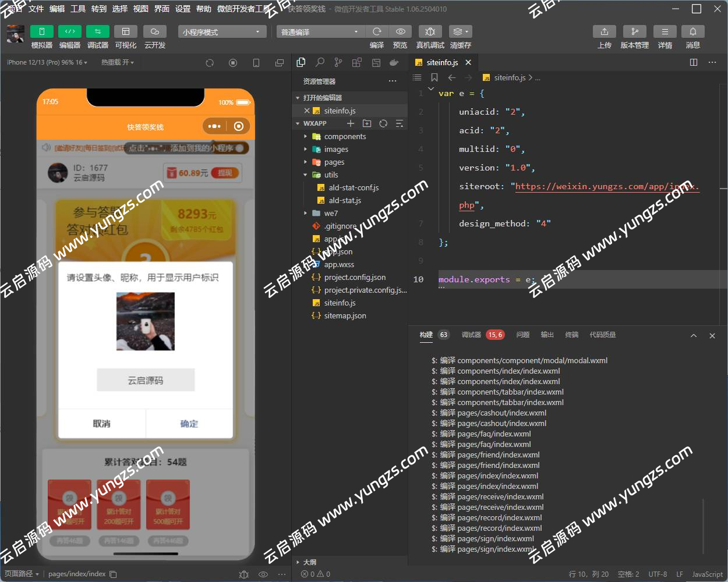
Task: Toggle the simulator (模拟器) panel
Action: tap(41, 31)
